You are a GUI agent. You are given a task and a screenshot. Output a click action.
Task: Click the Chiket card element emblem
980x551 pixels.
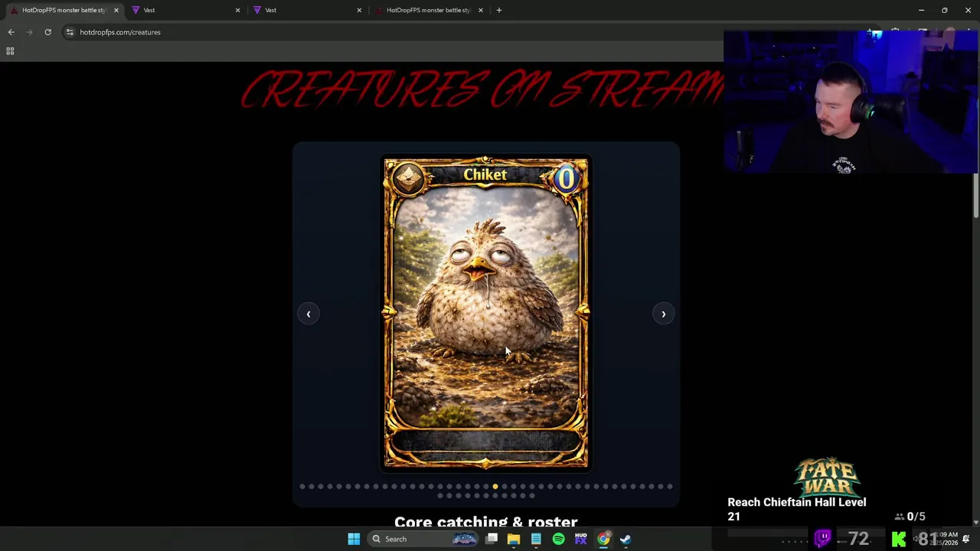point(407,178)
